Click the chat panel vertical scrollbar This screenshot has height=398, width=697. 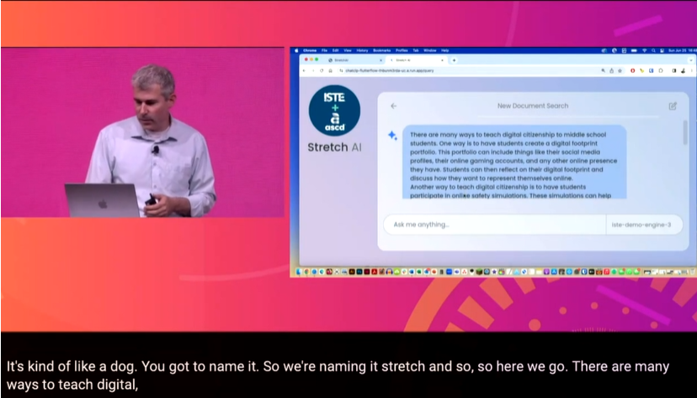(685, 133)
